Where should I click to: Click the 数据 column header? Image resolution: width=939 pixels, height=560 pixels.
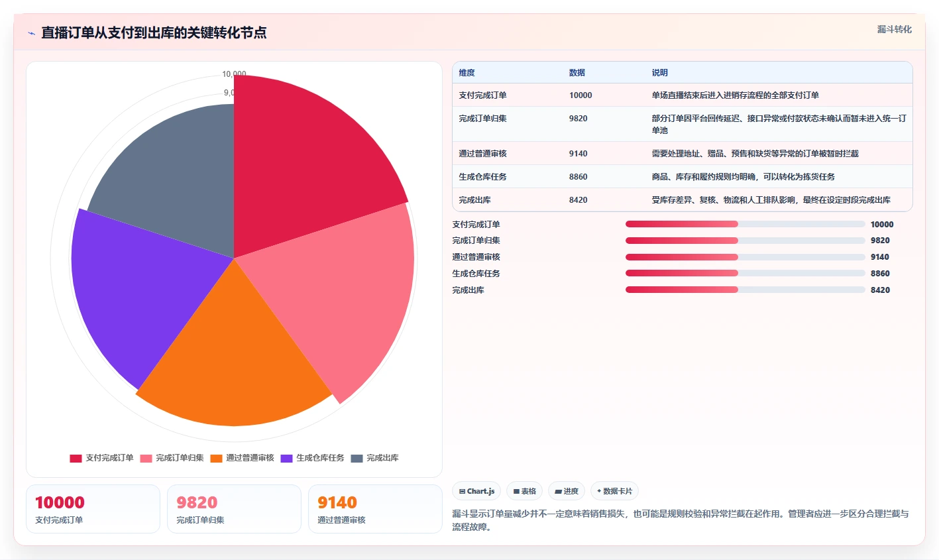[577, 73]
